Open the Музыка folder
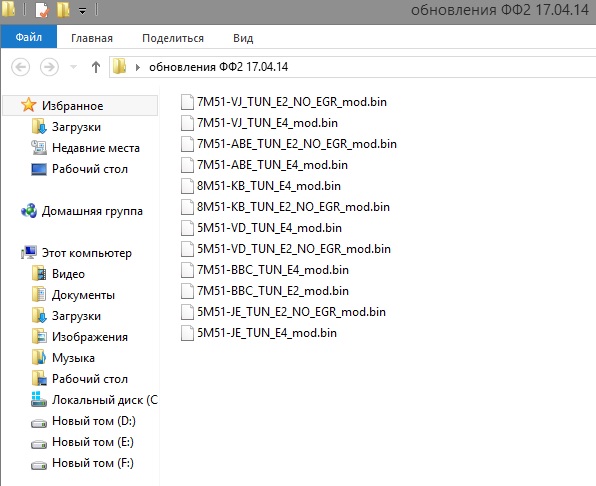This screenshot has height=486, width=596. pyautogui.click(x=73, y=358)
